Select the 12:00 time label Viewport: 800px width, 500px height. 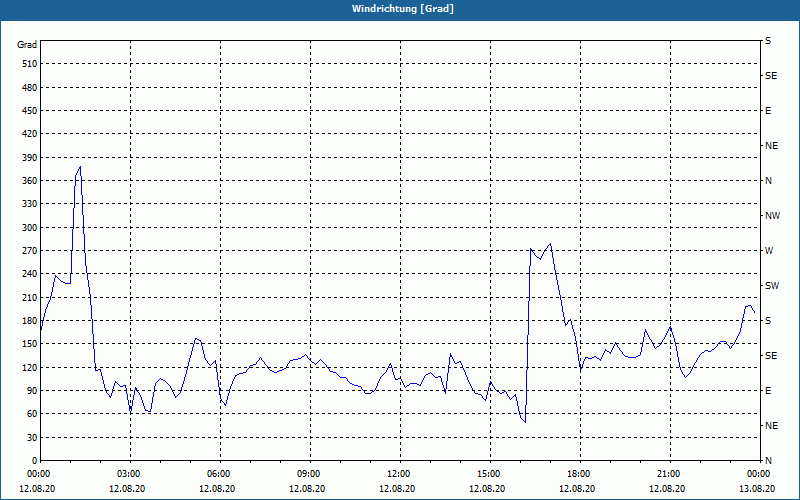click(400, 474)
